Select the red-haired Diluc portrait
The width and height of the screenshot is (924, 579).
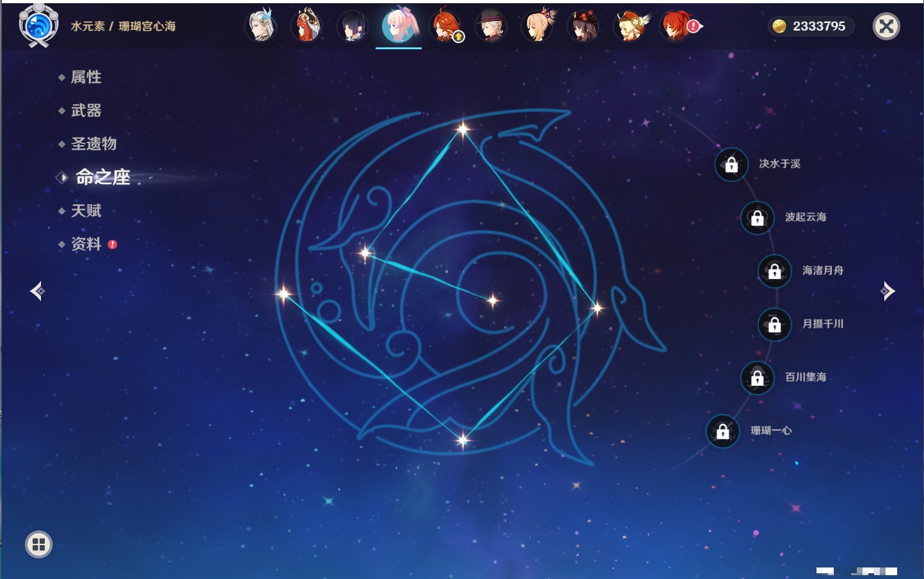[x=677, y=26]
